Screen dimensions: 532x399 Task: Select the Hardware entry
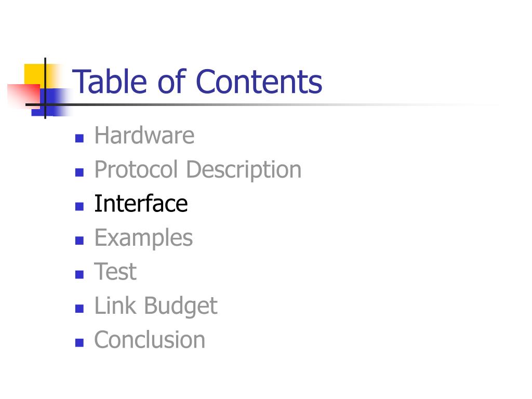(x=144, y=136)
